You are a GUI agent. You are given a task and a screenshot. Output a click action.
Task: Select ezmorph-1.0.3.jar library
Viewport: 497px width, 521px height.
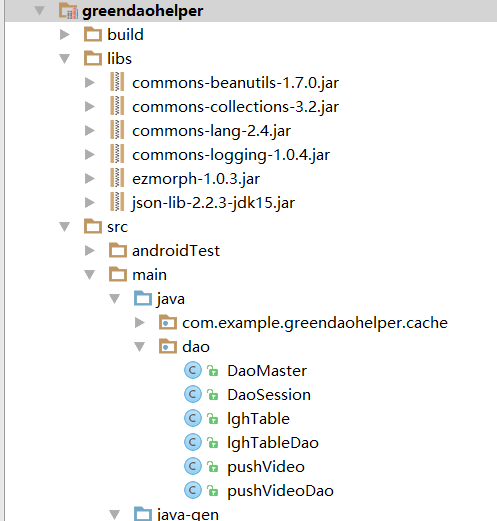196,179
